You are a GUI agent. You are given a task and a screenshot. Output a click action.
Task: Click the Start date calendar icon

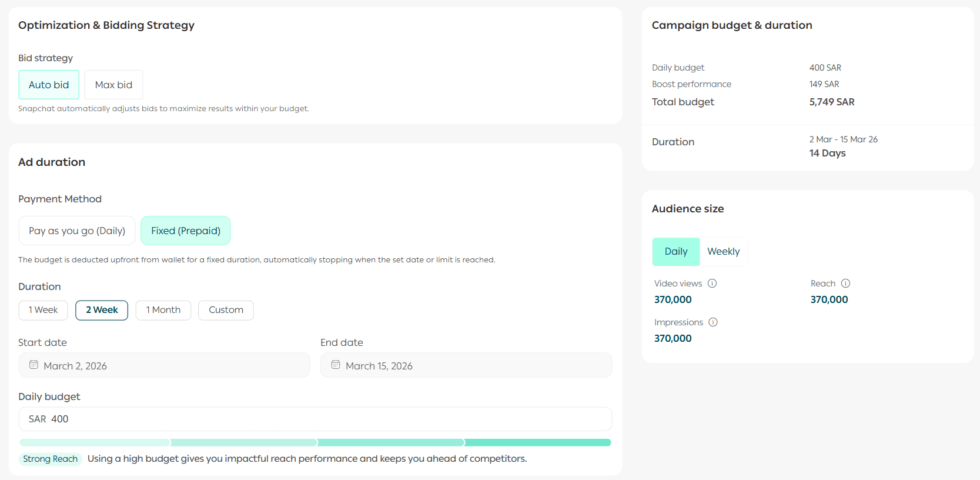(34, 365)
